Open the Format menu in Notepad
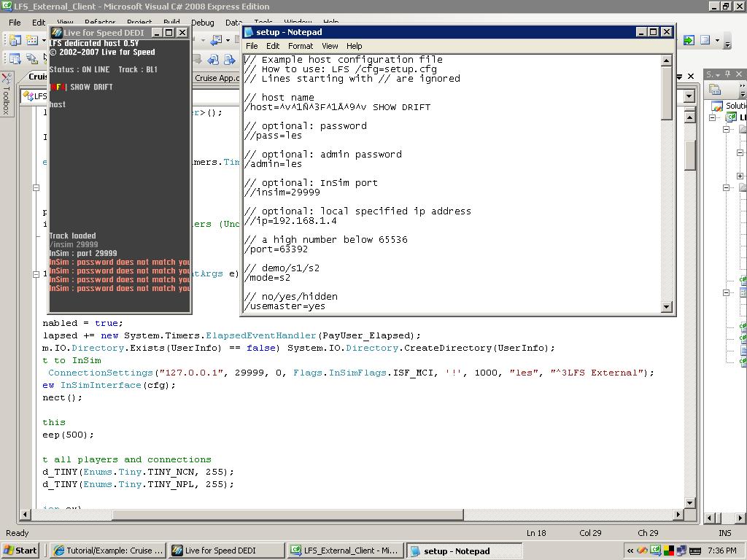Screen dimensions: 747x560 click(301, 46)
